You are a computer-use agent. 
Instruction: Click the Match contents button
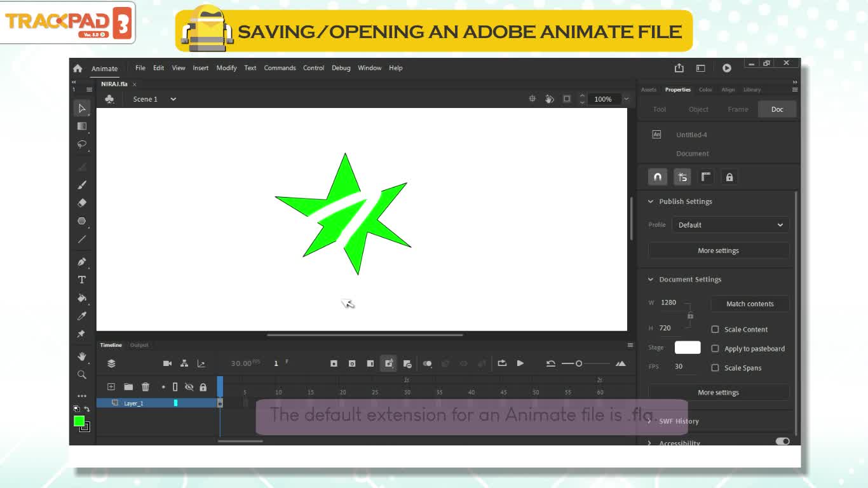pyautogui.click(x=750, y=304)
